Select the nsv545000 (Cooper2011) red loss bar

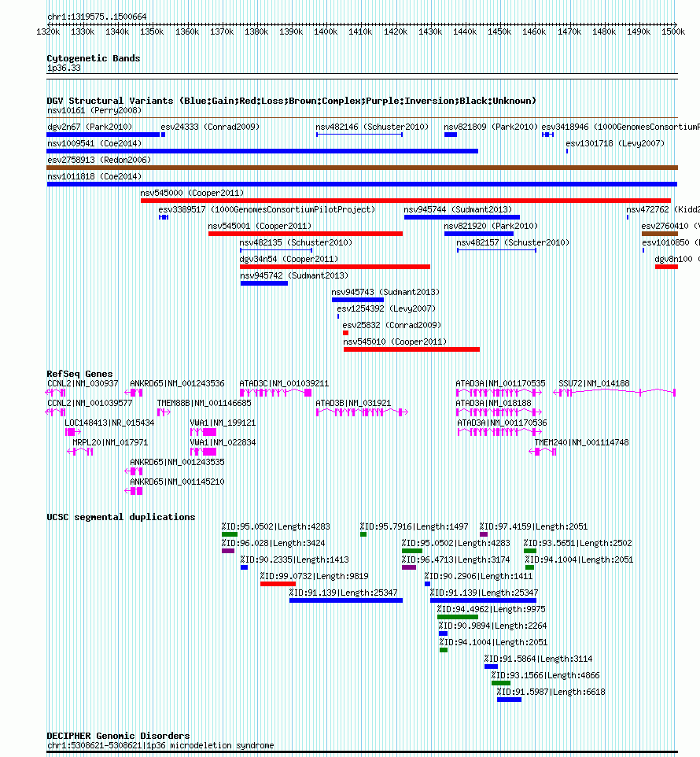click(406, 201)
